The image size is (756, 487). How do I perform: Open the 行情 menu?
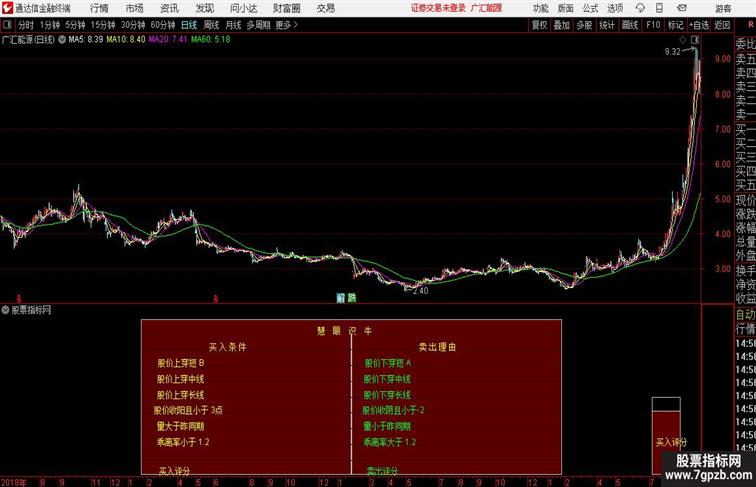click(99, 8)
